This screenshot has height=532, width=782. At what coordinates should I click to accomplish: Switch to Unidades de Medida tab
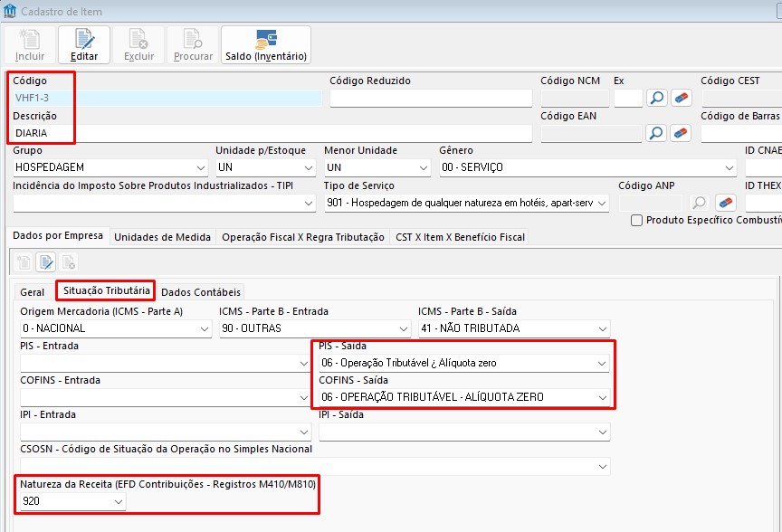tap(162, 237)
